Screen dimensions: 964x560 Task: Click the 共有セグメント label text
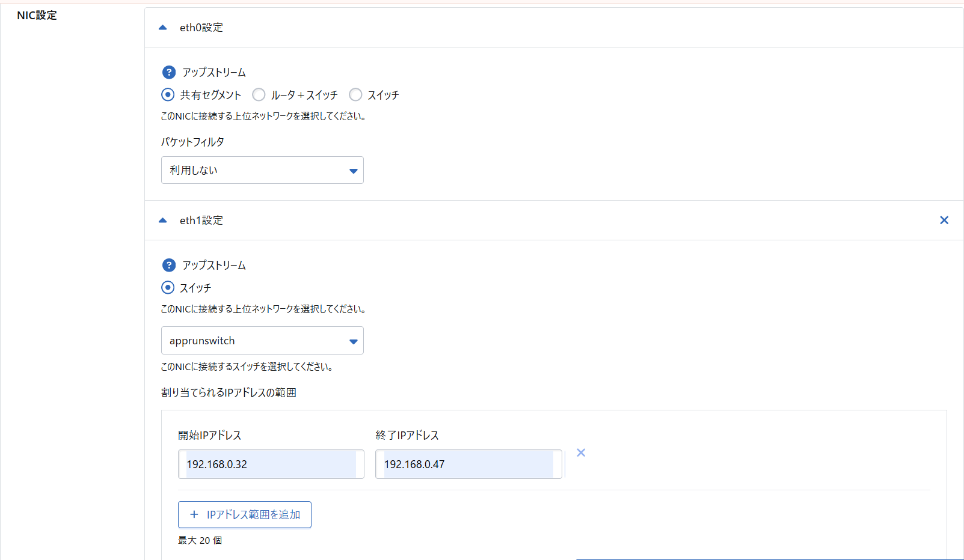(210, 95)
